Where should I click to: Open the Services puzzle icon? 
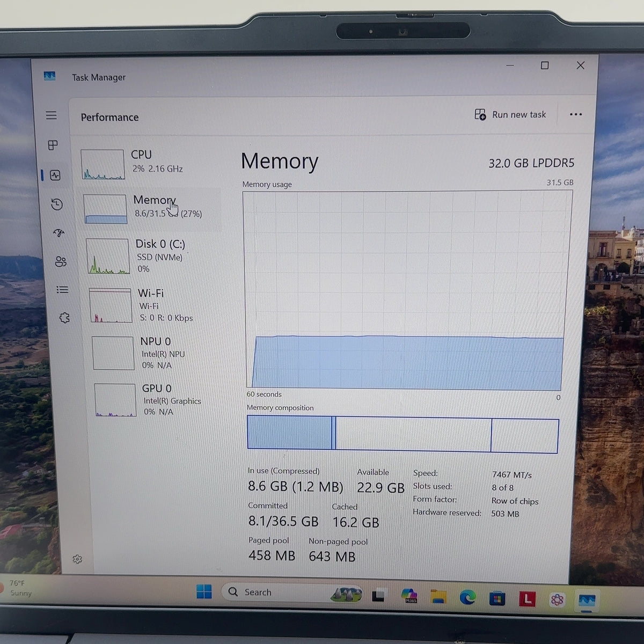coord(64,318)
